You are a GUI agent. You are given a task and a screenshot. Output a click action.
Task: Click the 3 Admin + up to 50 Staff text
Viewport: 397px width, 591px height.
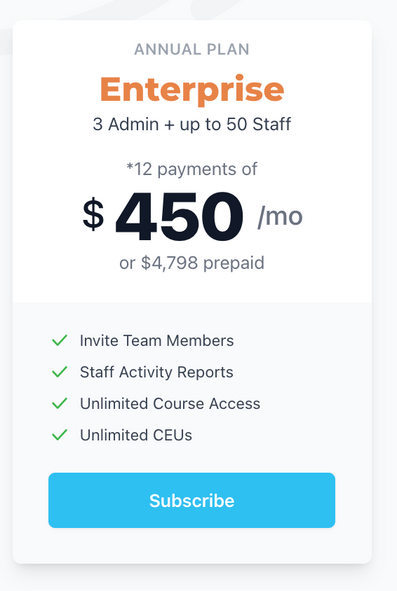pos(192,124)
